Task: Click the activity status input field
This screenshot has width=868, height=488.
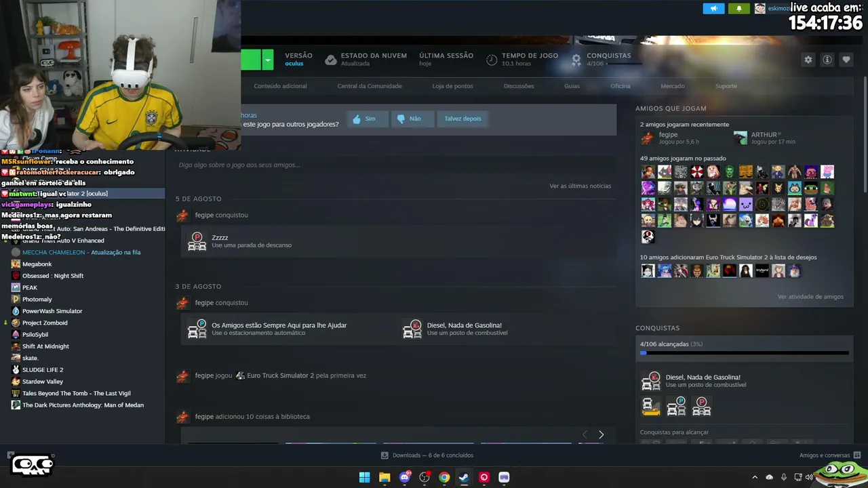Action: 395,165
